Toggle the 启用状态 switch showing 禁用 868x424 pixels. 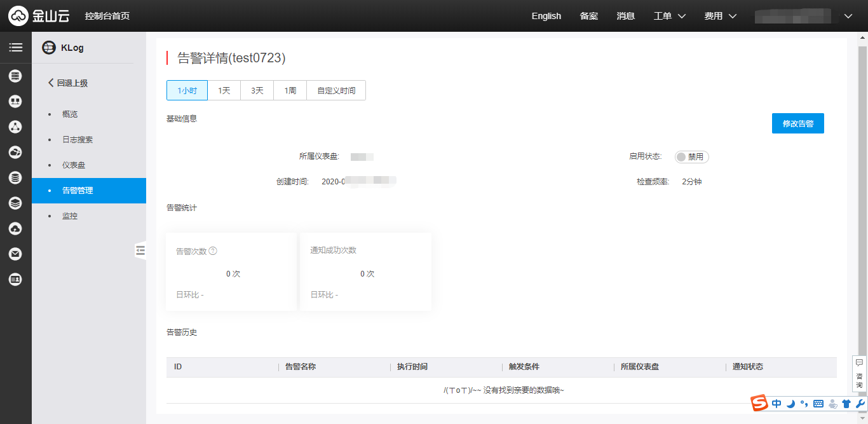coord(691,156)
